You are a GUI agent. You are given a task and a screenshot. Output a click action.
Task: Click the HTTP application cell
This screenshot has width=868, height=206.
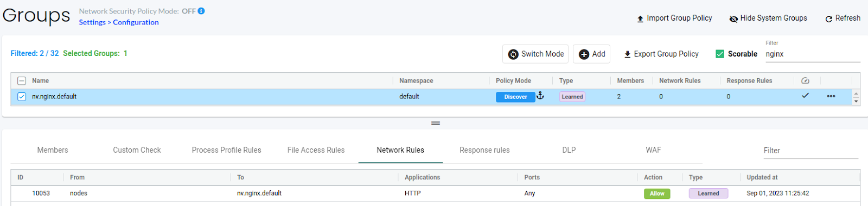click(413, 193)
